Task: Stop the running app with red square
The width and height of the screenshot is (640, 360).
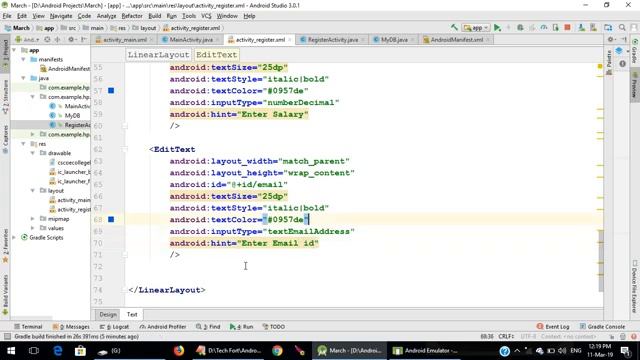Action: click(567, 27)
